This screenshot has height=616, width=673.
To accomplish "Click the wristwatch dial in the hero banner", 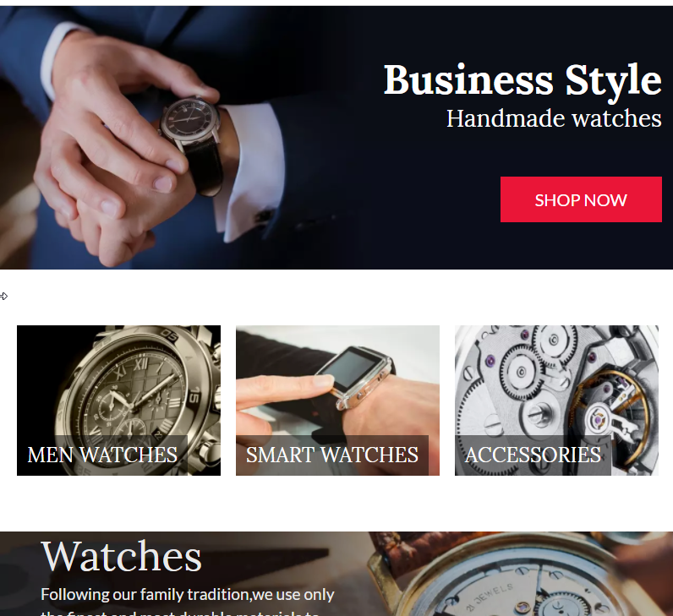I will 189,118.
